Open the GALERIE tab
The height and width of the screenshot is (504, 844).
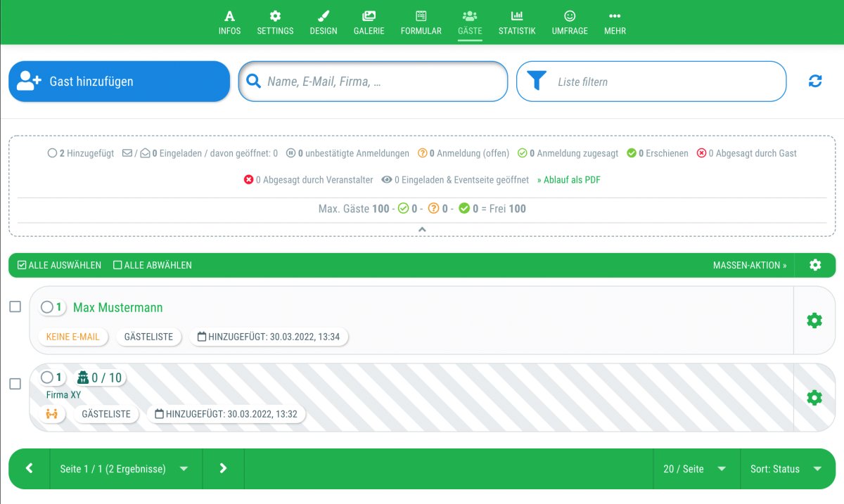369,22
